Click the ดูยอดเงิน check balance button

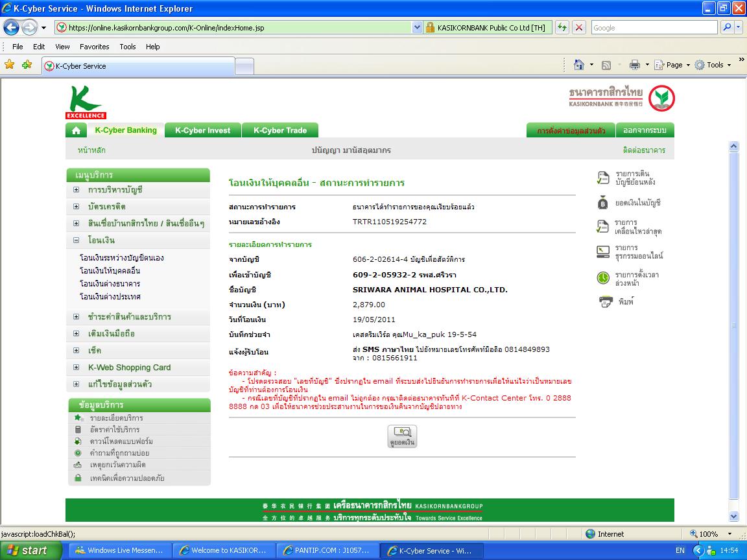pyautogui.click(x=403, y=436)
